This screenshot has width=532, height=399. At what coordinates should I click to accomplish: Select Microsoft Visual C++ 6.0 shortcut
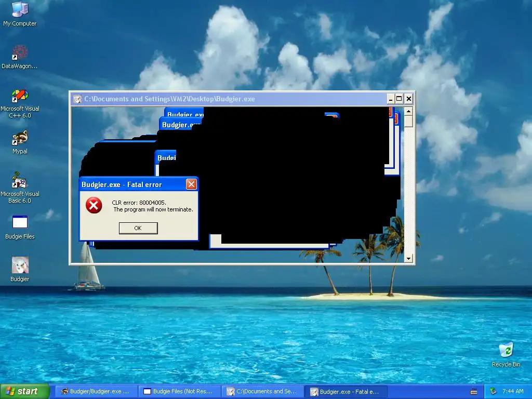(20, 103)
